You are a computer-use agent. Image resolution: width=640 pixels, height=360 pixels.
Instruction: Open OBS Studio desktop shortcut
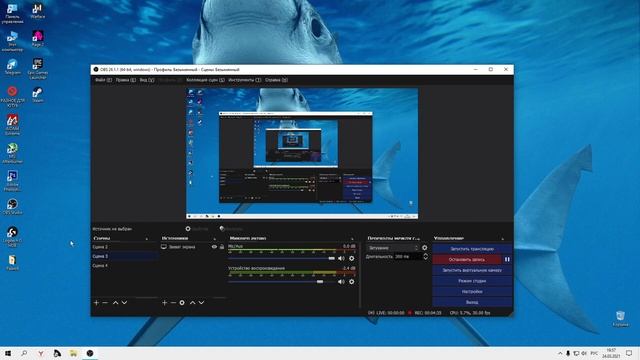12,207
